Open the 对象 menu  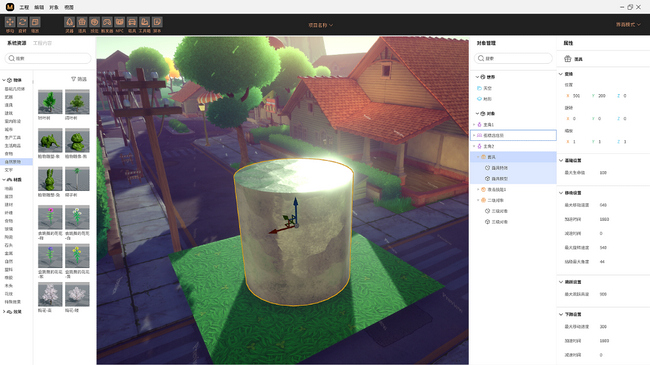click(x=54, y=7)
